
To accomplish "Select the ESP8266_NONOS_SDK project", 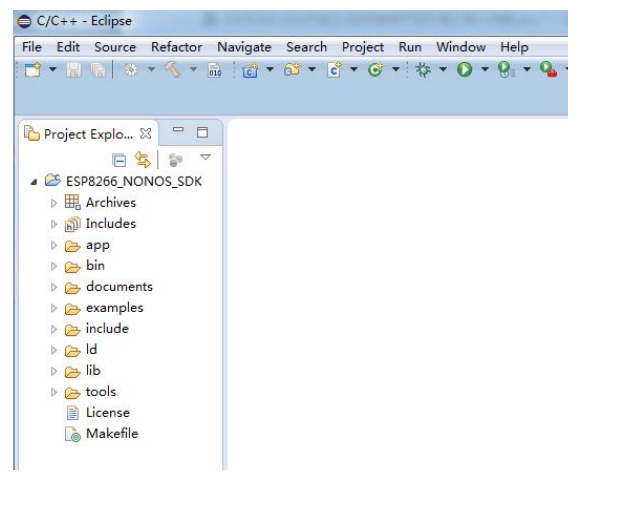I will pos(134,181).
